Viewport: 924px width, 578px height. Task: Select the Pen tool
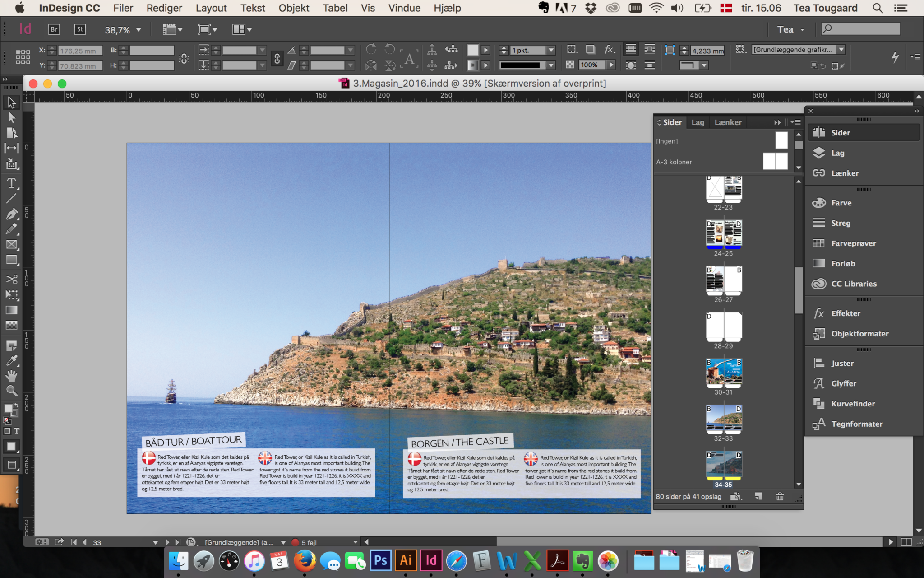tap(11, 214)
